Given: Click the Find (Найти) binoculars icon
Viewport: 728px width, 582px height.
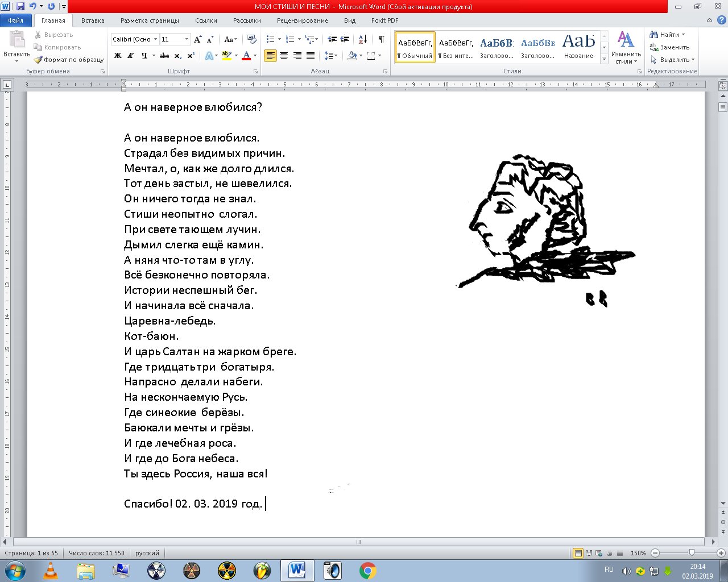Looking at the screenshot, I should (654, 35).
